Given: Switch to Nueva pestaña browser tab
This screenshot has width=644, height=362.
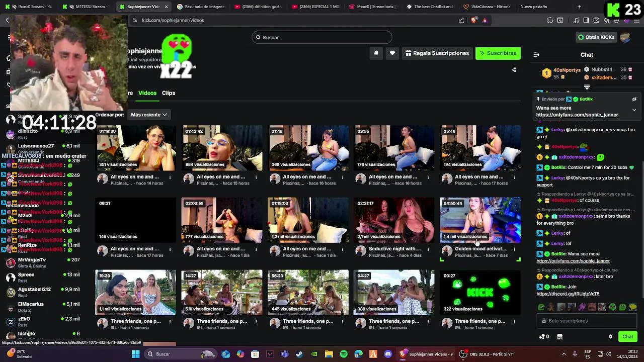Looking at the screenshot, I should click(533, 7).
